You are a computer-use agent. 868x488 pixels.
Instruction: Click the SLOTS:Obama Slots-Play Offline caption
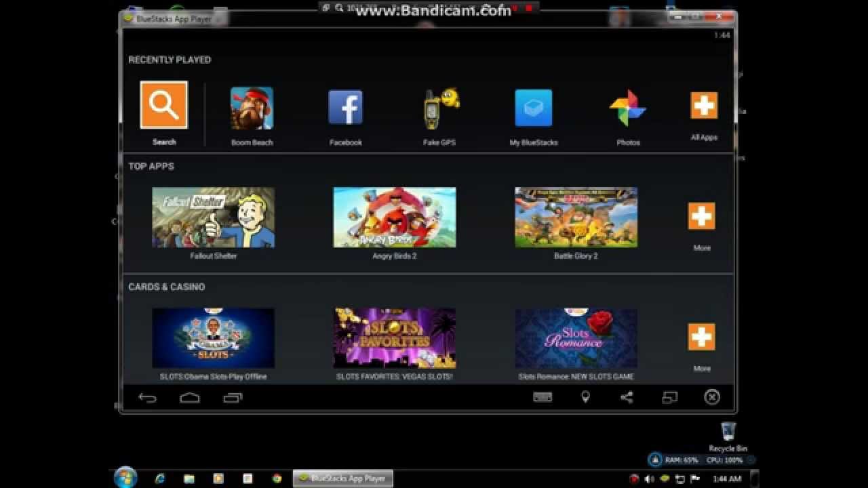point(214,377)
